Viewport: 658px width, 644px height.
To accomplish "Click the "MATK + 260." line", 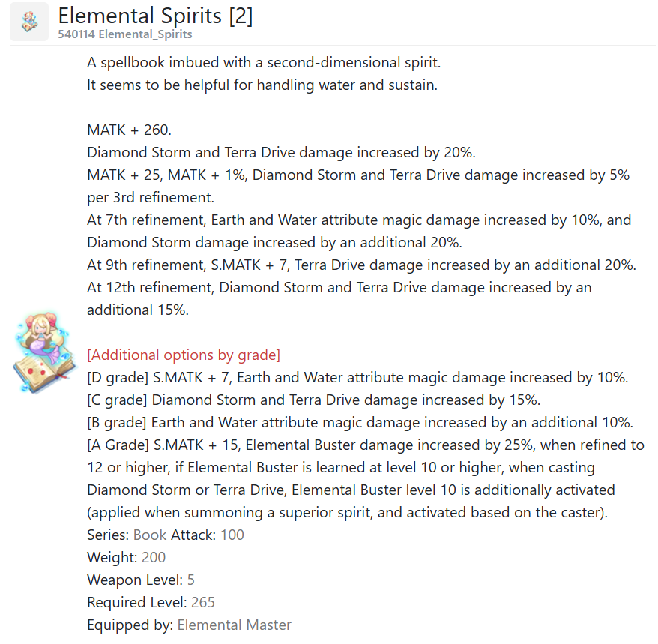I will [x=129, y=130].
